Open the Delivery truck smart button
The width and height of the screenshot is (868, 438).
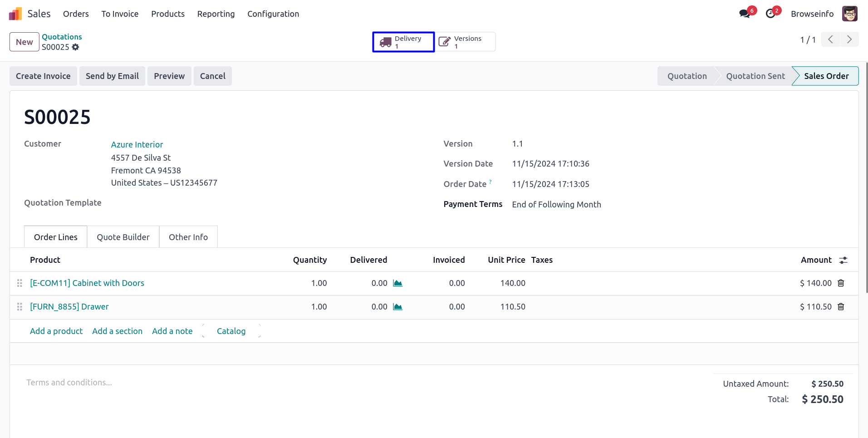point(403,42)
